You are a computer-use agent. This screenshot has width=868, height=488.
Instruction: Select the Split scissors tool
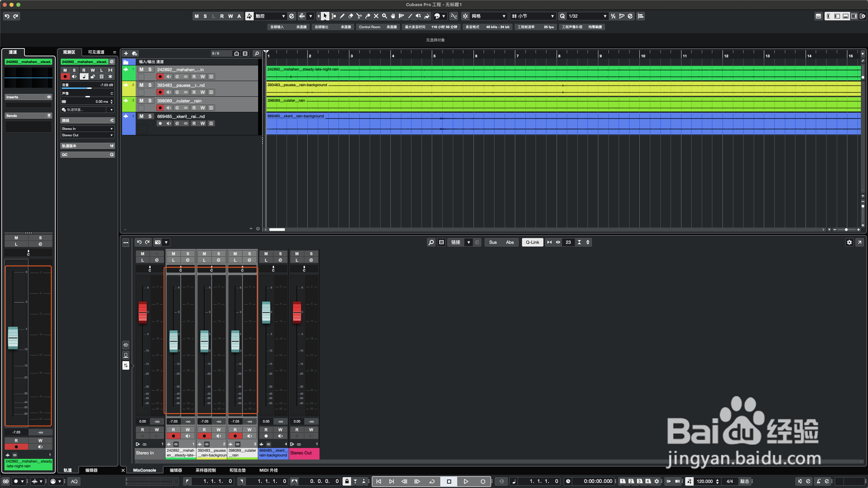click(x=359, y=16)
